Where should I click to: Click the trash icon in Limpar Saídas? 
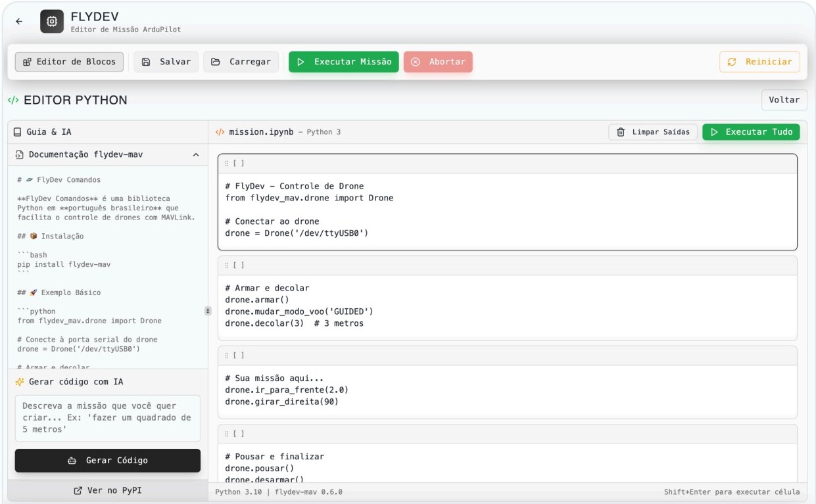pyautogui.click(x=621, y=132)
